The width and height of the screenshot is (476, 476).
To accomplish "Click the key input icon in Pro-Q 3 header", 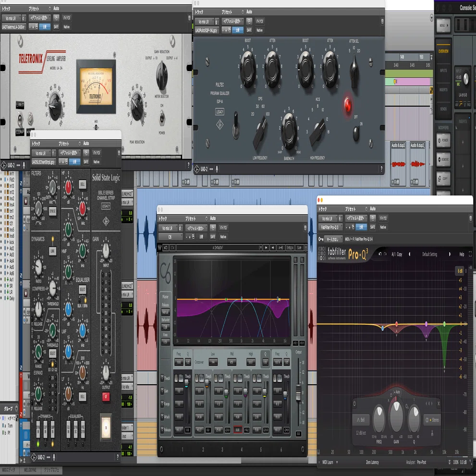I will pos(320,239).
